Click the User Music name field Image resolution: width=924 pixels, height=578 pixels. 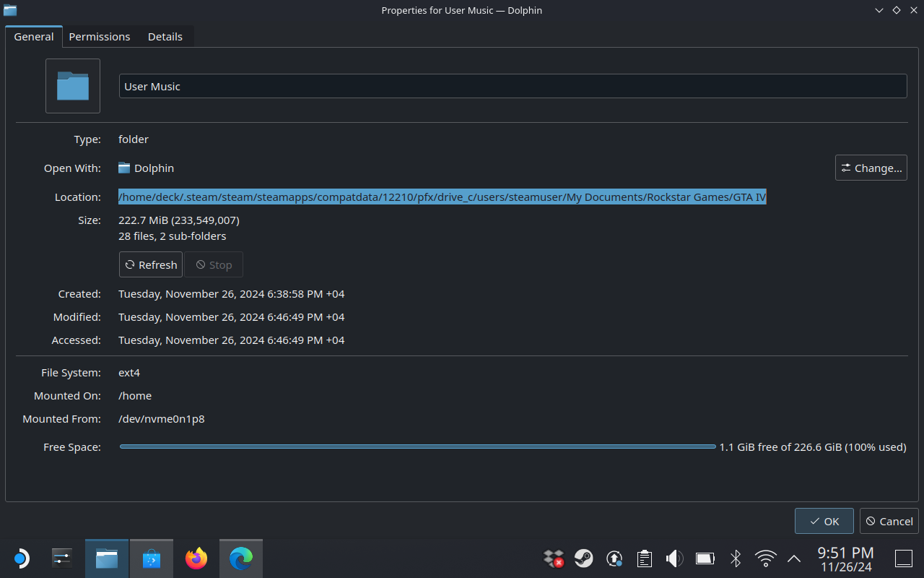513,86
